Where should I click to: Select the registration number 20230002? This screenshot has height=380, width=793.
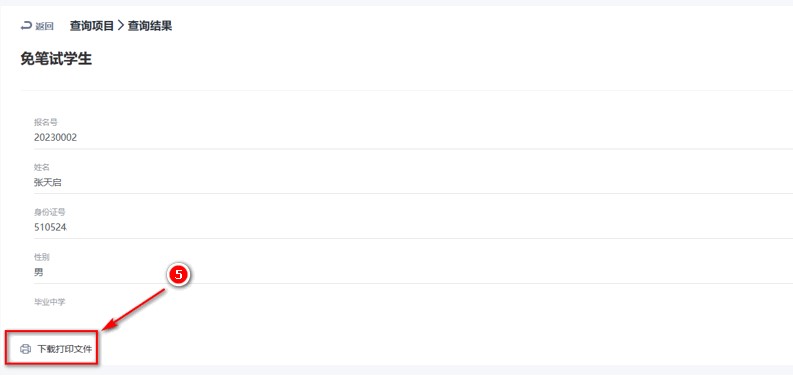(56, 138)
